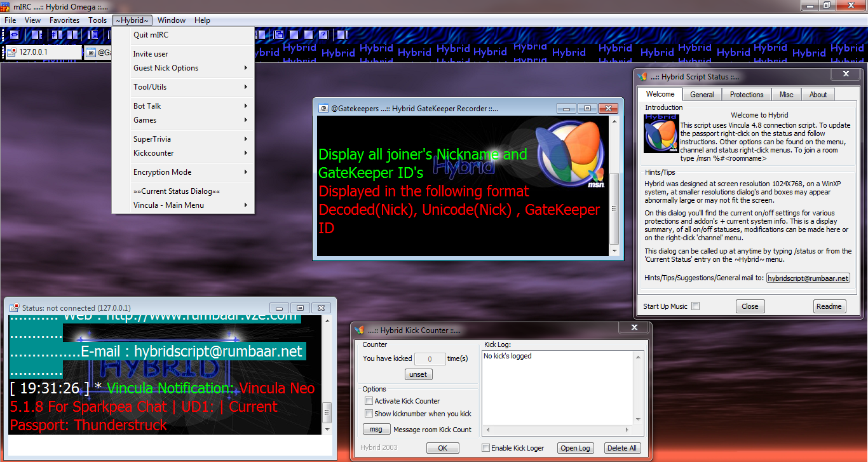Click the connect toolbar icon
868x462 pixels.
click(x=14, y=35)
